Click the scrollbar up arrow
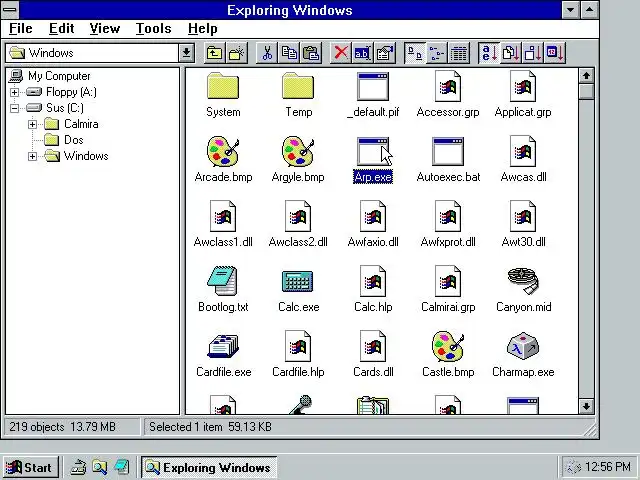The height and width of the screenshot is (480, 640). [x=586, y=76]
